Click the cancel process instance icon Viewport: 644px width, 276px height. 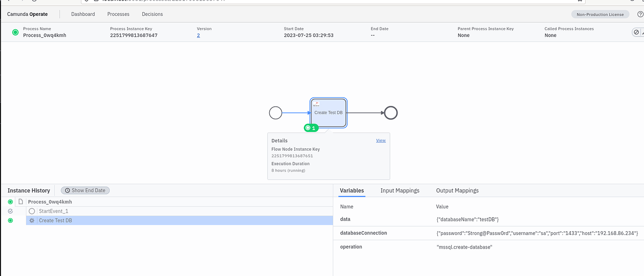click(636, 32)
